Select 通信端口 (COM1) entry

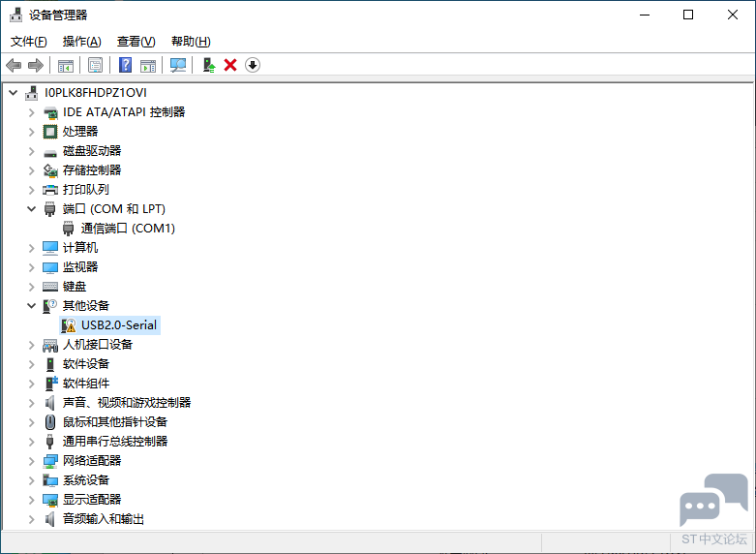tap(128, 229)
